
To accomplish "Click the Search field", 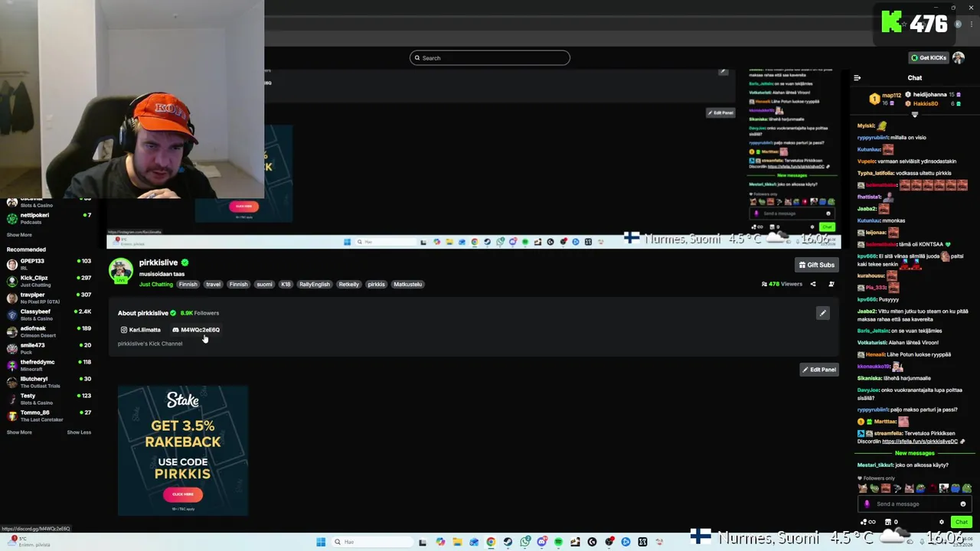I will (x=490, y=58).
